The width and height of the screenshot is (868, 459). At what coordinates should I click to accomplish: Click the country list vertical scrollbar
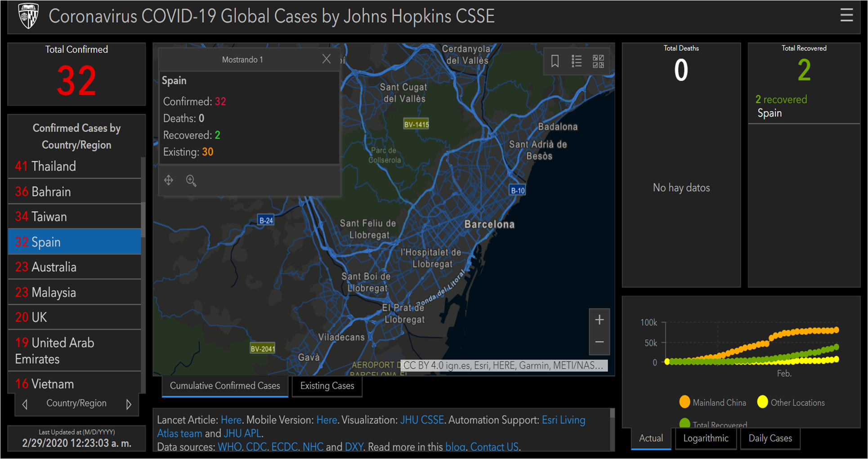(x=143, y=220)
